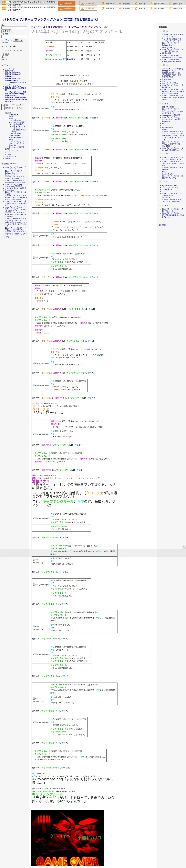Image resolution: width=186 pixels, height=868 pixels.
Task: Go to トップページ in the menu
Action: click(10, 69)
